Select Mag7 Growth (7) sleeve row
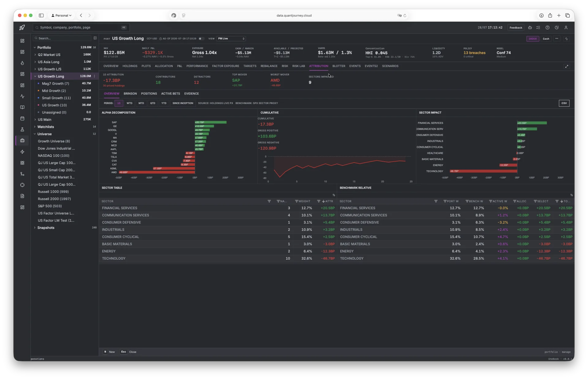Viewport: 588px width, 379px height. point(64,84)
